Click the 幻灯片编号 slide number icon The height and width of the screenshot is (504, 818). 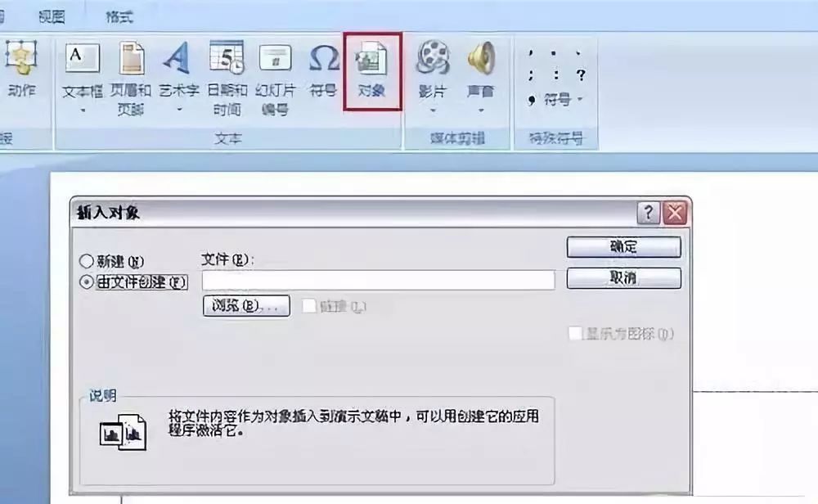275,58
